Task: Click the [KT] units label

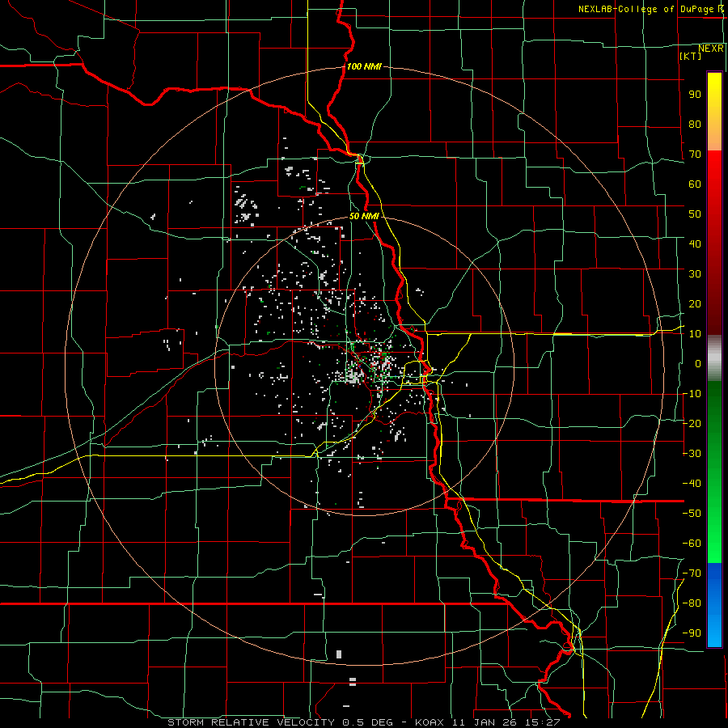Action: click(691, 56)
